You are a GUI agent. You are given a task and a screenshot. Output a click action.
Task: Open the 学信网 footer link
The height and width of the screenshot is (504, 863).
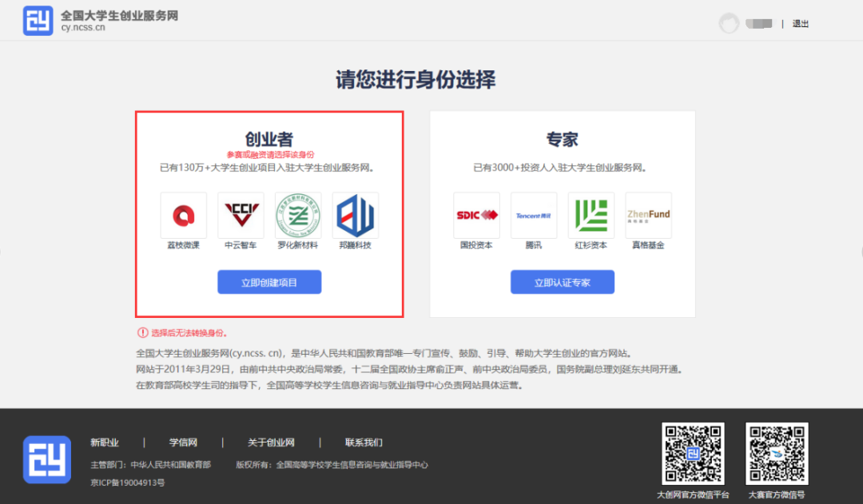point(185,442)
